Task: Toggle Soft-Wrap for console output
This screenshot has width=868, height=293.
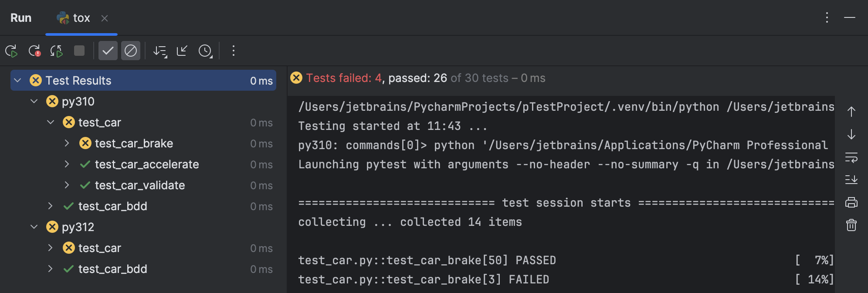Action: click(x=851, y=157)
